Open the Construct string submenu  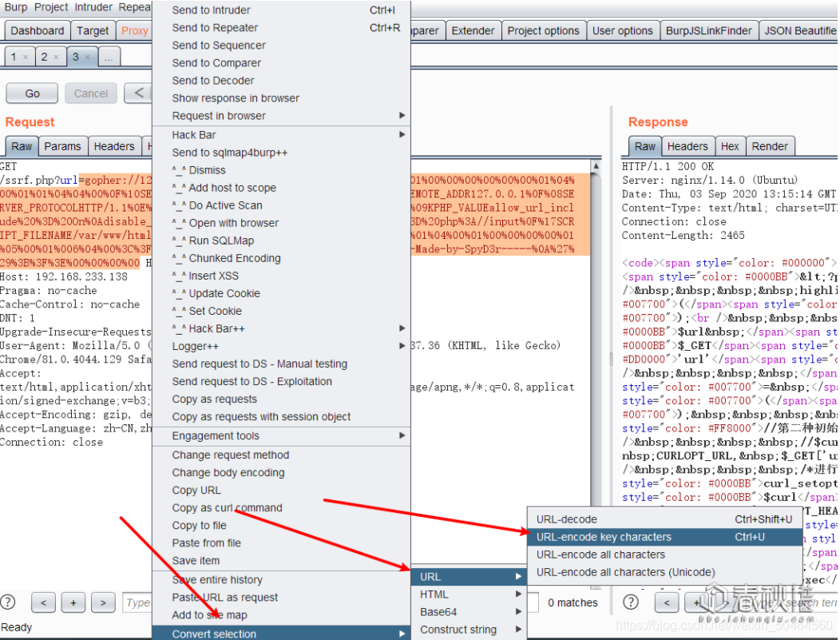click(x=470, y=630)
